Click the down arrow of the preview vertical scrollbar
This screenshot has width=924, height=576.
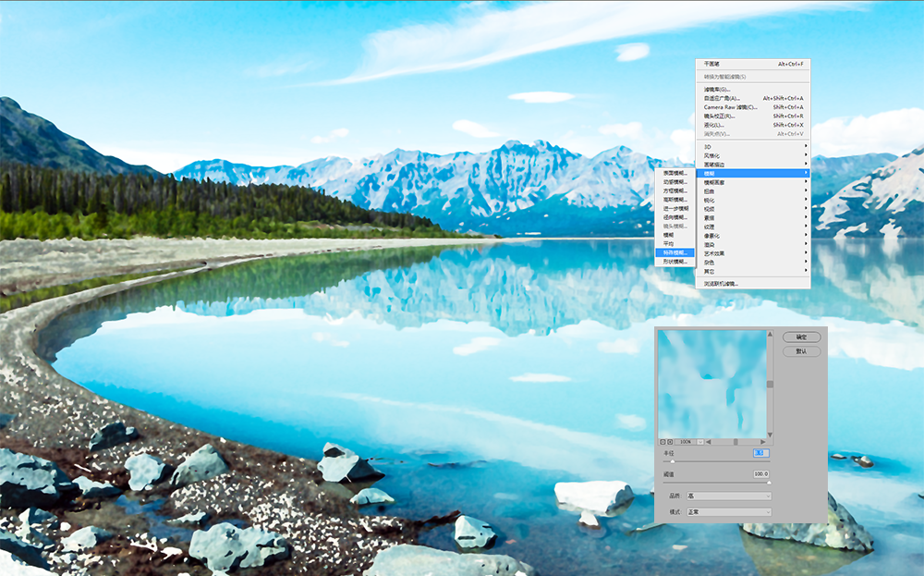click(x=770, y=435)
